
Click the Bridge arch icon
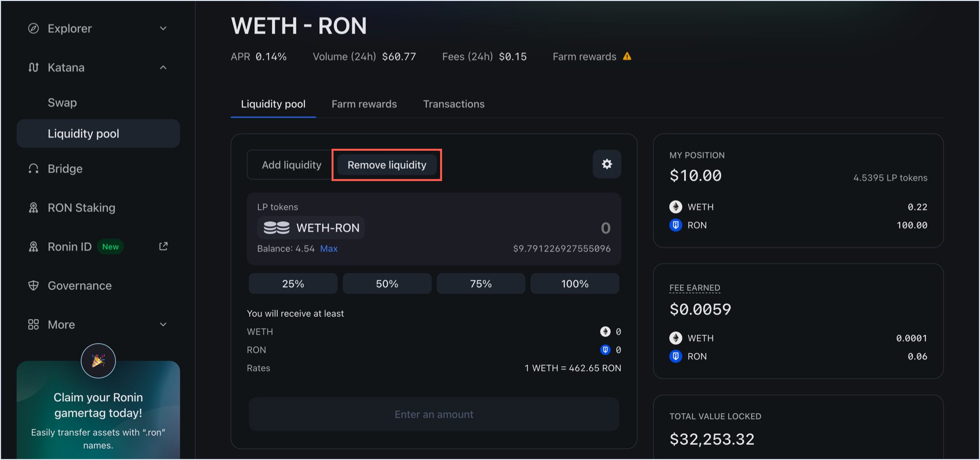coord(33,169)
